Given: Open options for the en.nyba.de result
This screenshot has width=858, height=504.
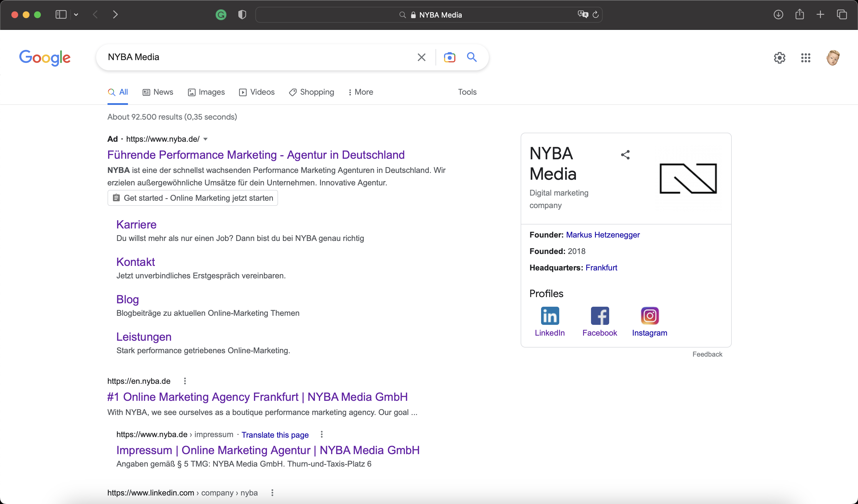Looking at the screenshot, I should 185,381.
